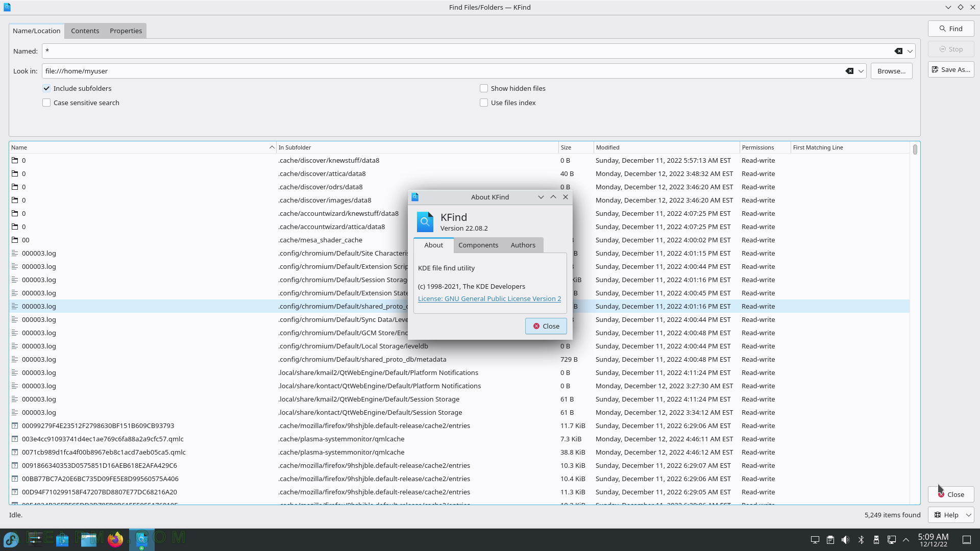Click the KFind logo in the About dialog
Viewport: 980px width, 551px height.
coord(425,222)
